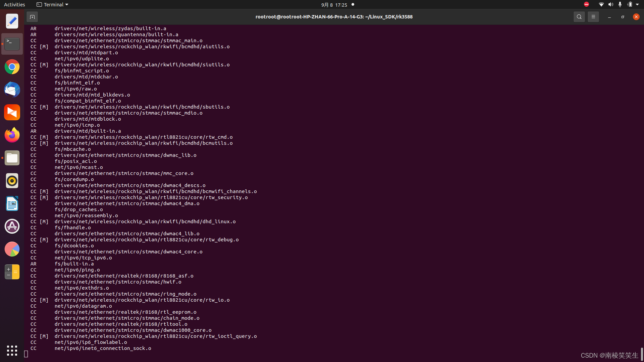Click the new tab button in the terminal

pos(32,16)
